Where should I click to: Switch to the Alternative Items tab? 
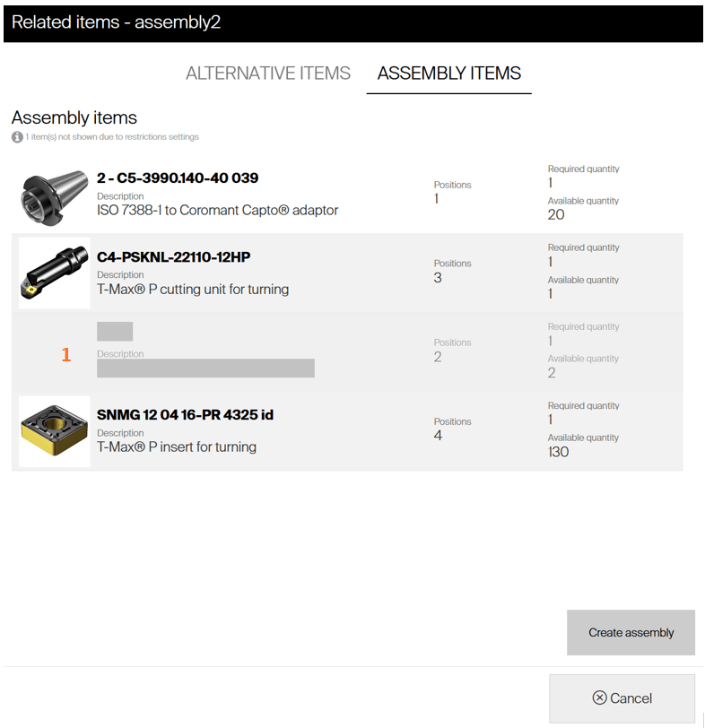point(268,74)
